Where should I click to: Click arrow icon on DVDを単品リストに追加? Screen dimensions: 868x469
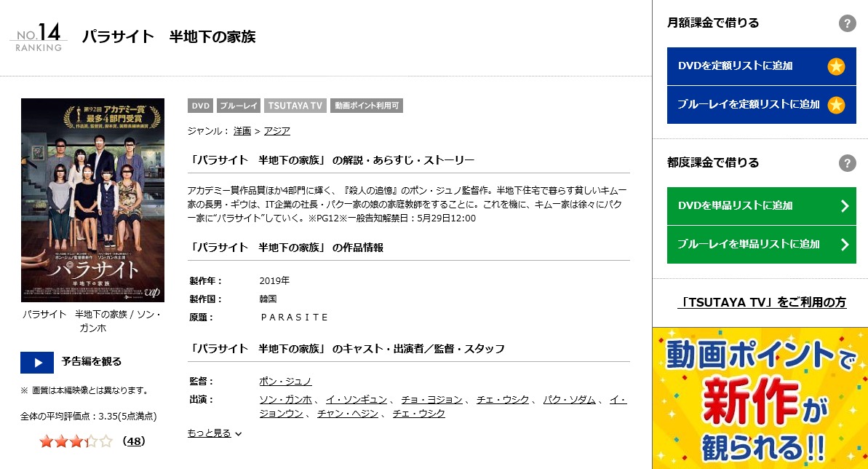coord(845,206)
